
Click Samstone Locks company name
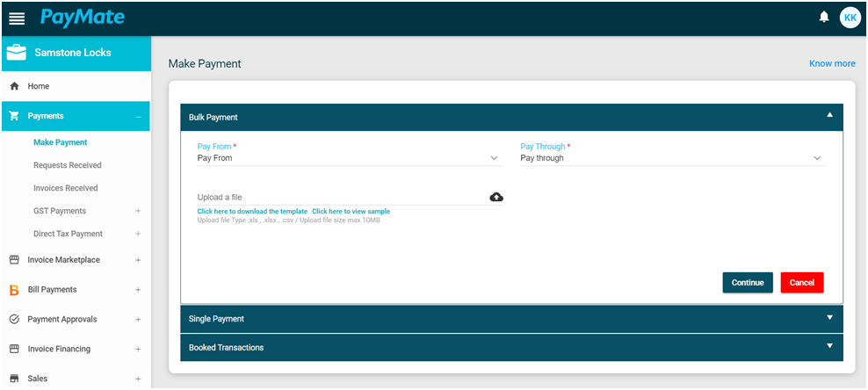73,53
